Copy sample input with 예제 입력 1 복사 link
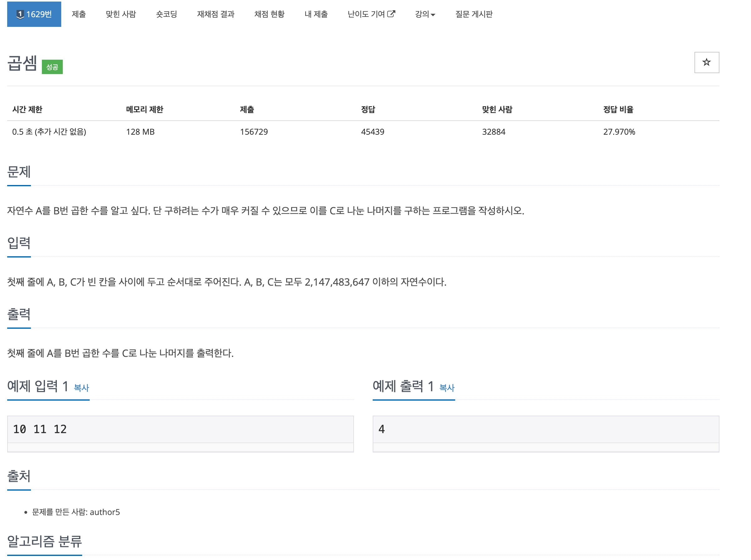The width and height of the screenshot is (751, 560). 81,388
